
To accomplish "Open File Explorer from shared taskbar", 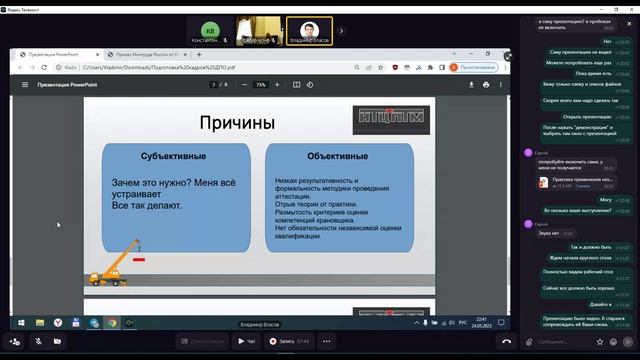I will [x=40, y=323].
